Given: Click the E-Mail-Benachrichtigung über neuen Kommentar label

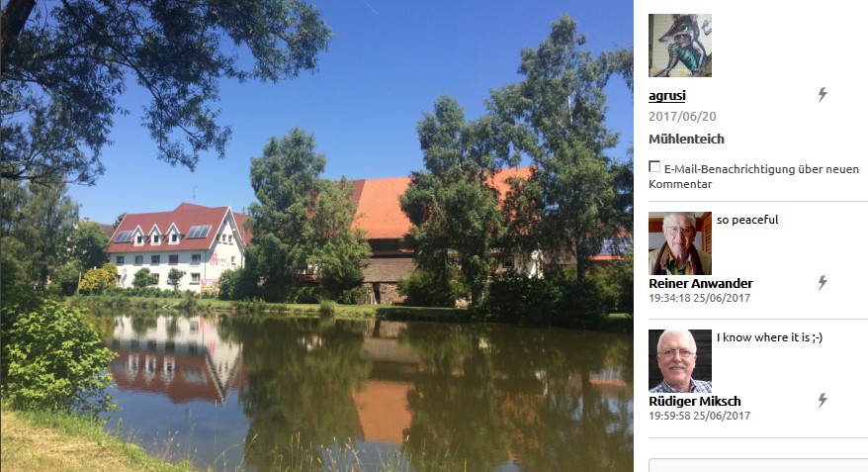Looking at the screenshot, I should 754,176.
